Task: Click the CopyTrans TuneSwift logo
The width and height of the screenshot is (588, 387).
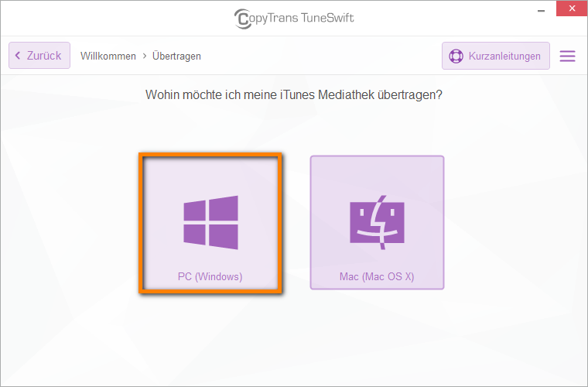Action: [x=294, y=18]
